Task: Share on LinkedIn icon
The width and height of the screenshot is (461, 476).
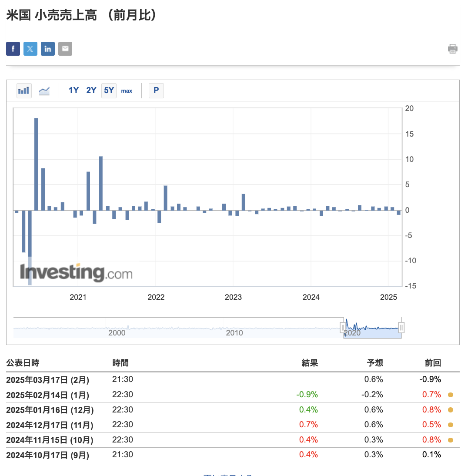Action: [48, 49]
